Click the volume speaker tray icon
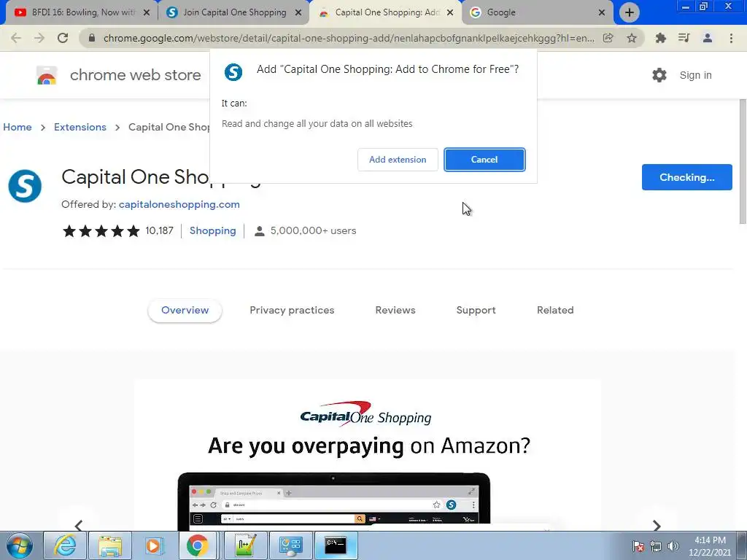Image resolution: width=747 pixels, height=560 pixels. [673, 546]
